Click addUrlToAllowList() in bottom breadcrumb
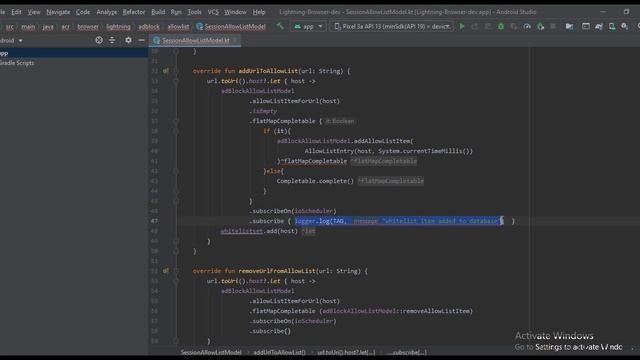This screenshot has width=640, height=360. (279, 352)
